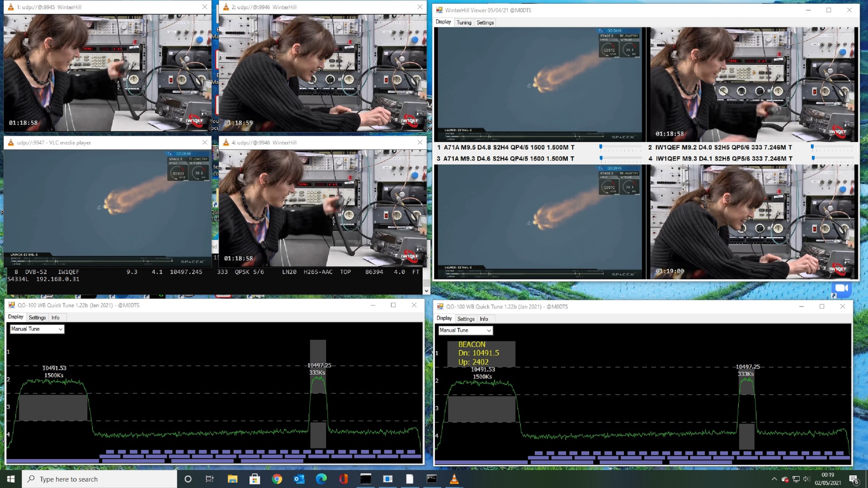Screen dimensions: 868x488
Task: Click the 192.168.0.31 address in the console
Action: click(57, 279)
